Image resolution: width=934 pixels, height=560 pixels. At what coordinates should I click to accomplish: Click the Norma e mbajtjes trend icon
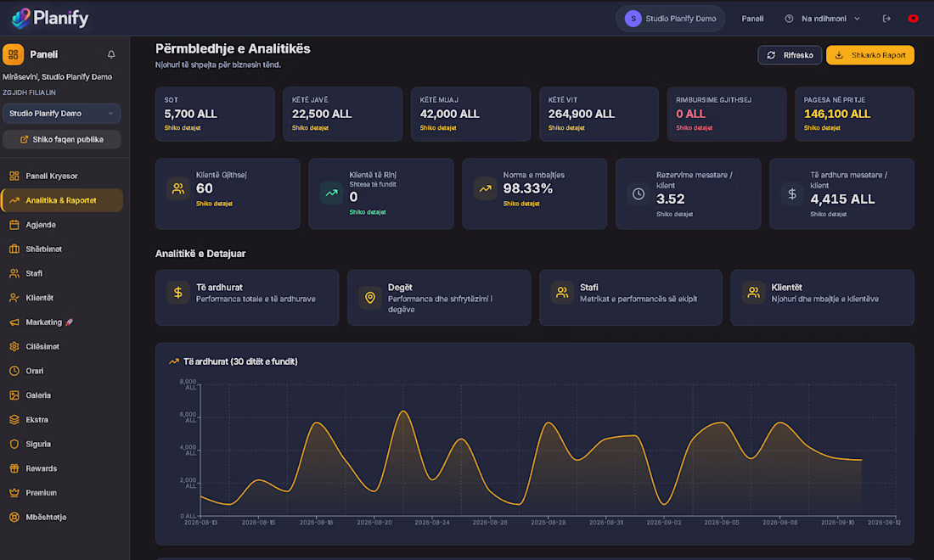click(486, 188)
